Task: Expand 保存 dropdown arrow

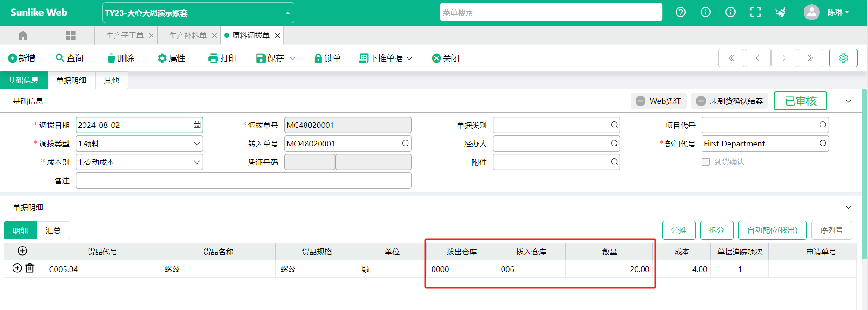Action: [x=293, y=58]
